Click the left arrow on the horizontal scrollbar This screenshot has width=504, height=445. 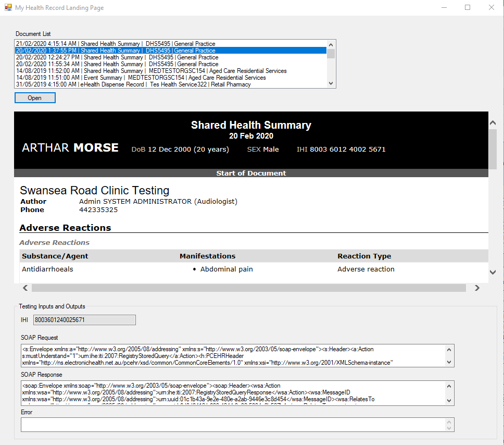(x=25, y=288)
